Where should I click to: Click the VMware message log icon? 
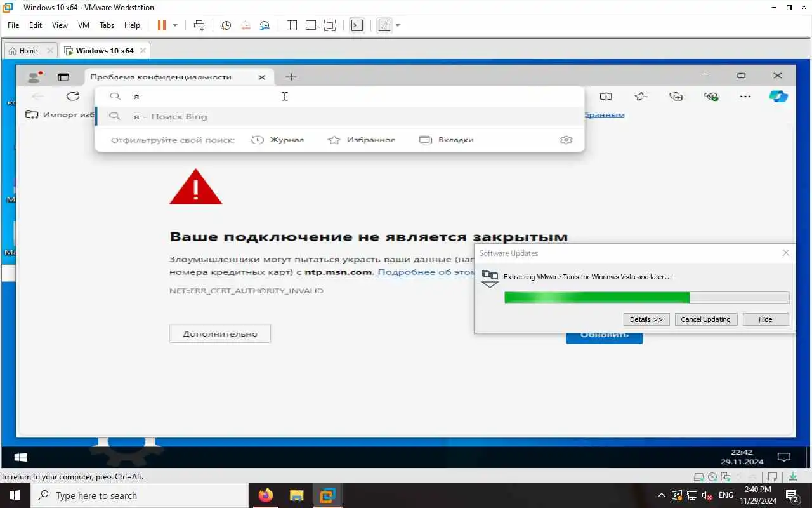(773, 478)
